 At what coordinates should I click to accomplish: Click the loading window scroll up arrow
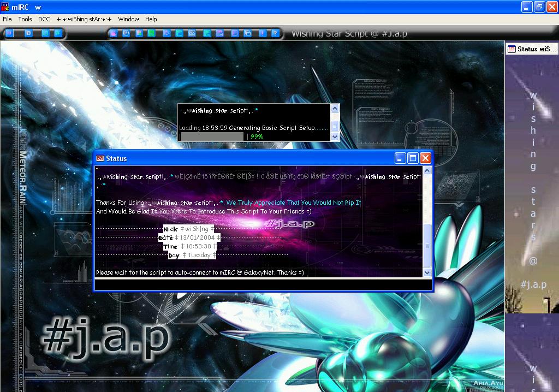pyautogui.click(x=335, y=108)
